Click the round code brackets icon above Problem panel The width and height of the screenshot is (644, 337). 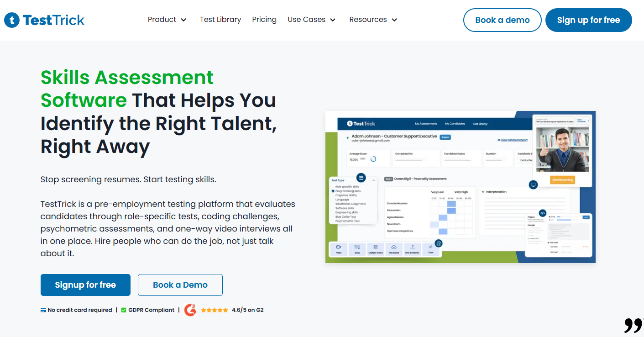[543, 213]
